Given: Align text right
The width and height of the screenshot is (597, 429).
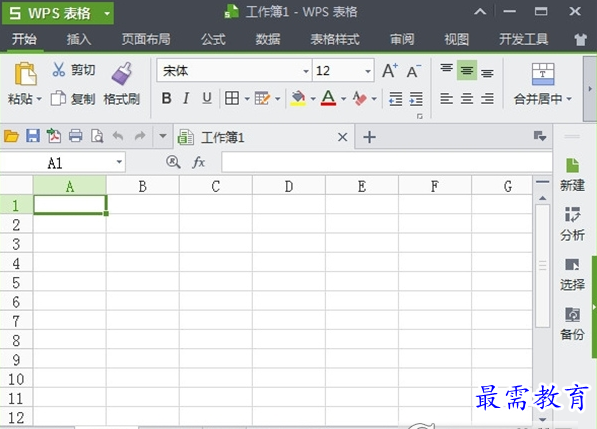Looking at the screenshot, I should tap(487, 99).
